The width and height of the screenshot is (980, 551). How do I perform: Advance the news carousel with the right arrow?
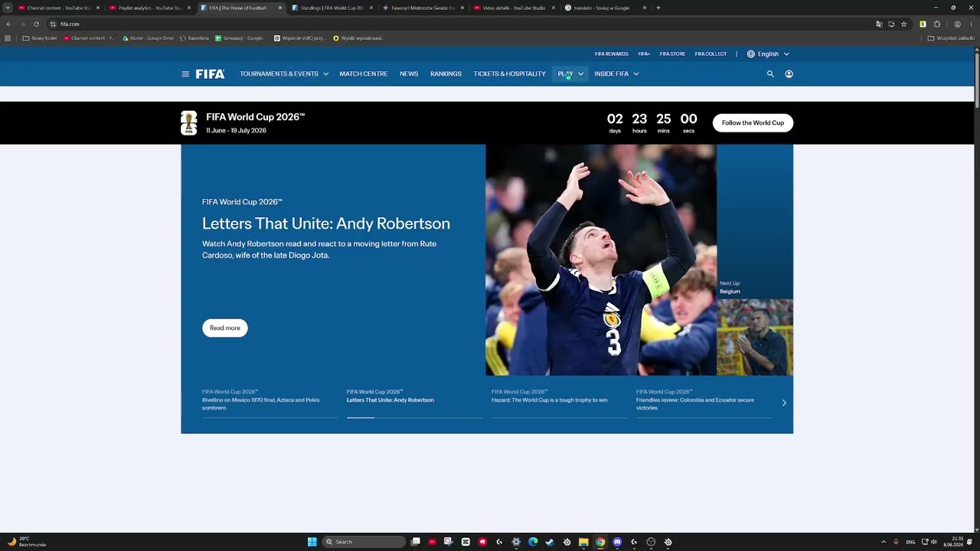tap(784, 403)
